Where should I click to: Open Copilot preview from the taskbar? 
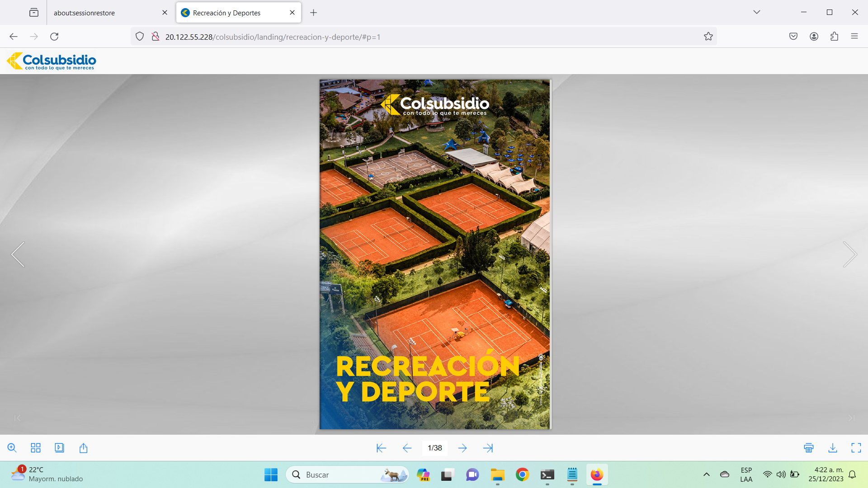[x=423, y=474]
